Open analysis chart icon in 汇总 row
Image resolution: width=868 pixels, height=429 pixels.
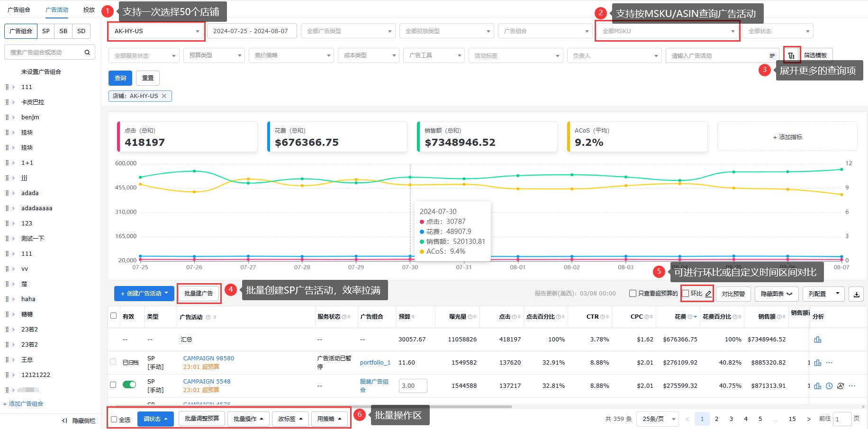(818, 340)
